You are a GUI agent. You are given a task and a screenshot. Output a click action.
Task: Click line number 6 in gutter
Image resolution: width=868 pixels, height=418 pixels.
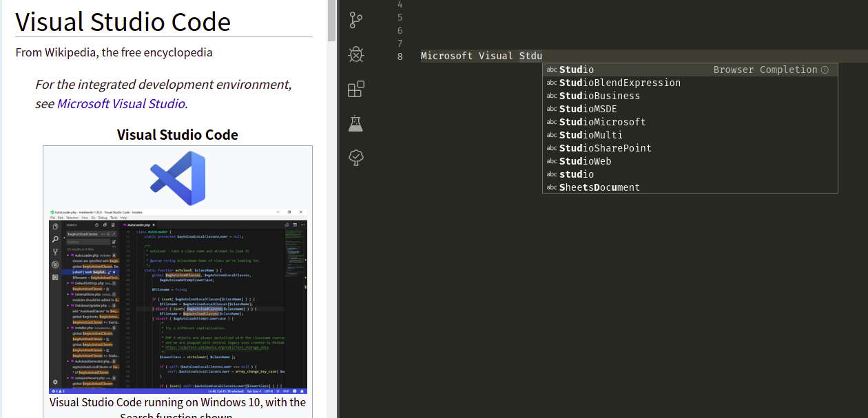(400, 30)
